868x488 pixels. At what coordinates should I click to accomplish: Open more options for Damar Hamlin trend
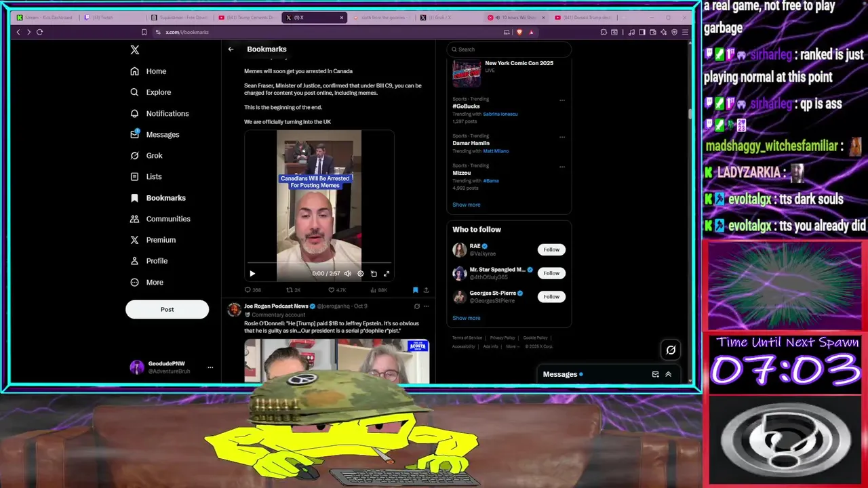pyautogui.click(x=562, y=137)
